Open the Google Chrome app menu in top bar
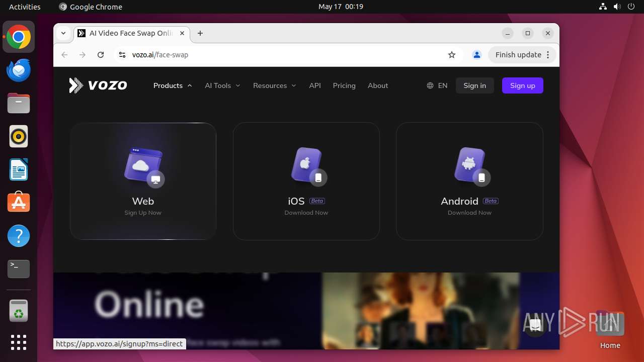Screen dimensions: 644x362 (x=91, y=7)
